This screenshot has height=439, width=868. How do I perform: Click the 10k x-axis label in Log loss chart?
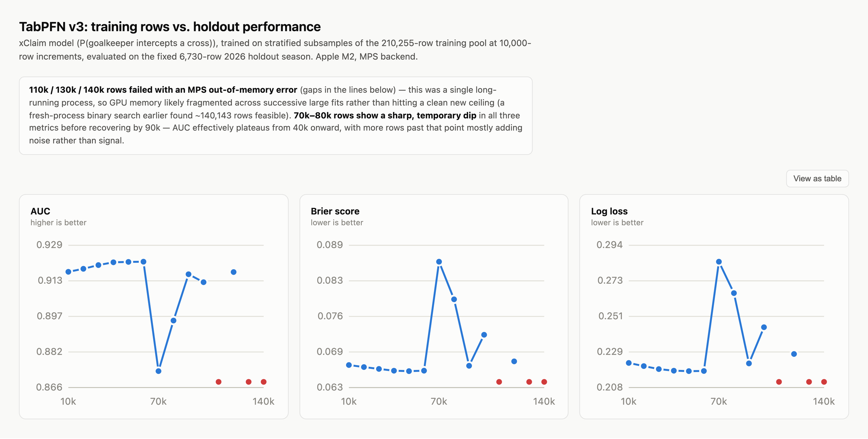coord(628,401)
